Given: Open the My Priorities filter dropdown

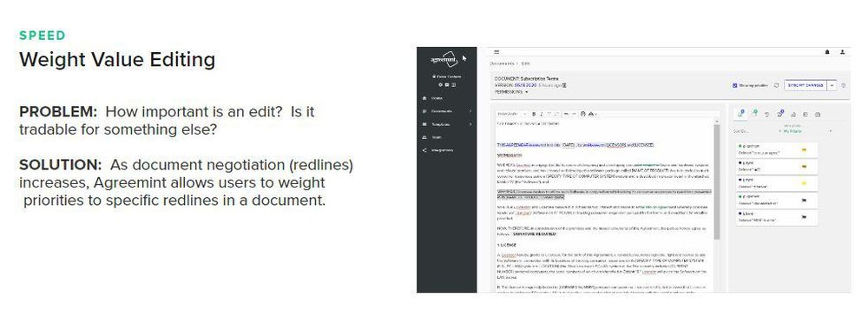Looking at the screenshot, I should coord(806,131).
